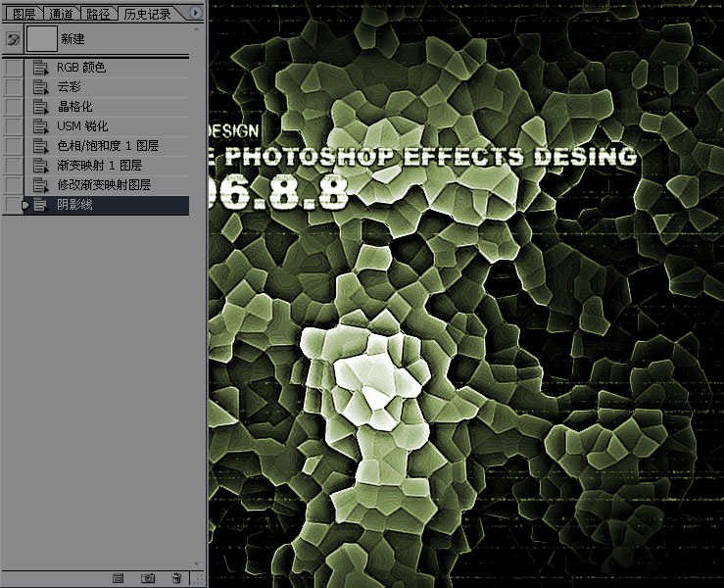This screenshot has height=588, width=724.
Task: Set history brush source for 阴影线
Action: 13,205
